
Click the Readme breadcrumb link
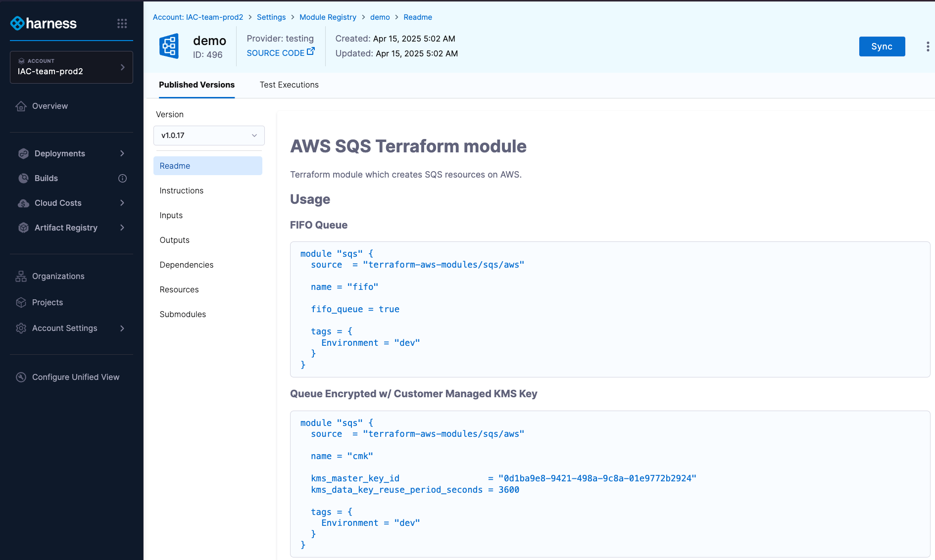(x=418, y=17)
